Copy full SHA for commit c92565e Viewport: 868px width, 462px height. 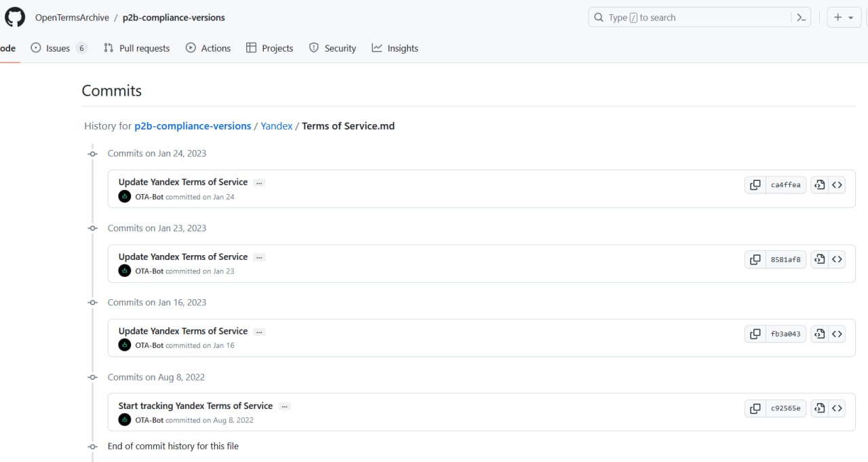(x=755, y=408)
